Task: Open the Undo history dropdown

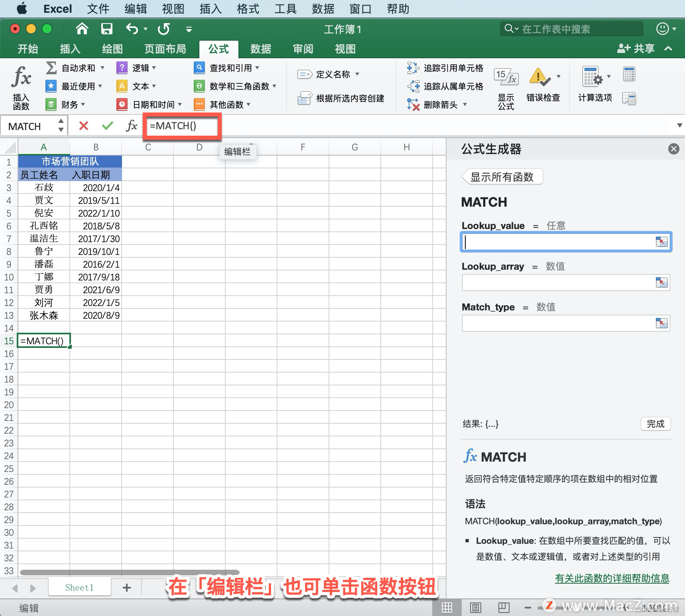Action: [146, 29]
